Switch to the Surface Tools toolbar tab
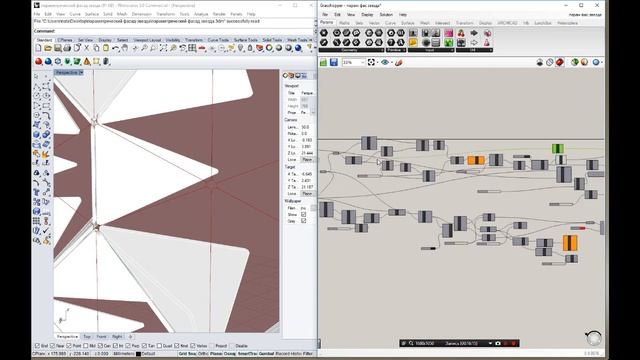The image size is (640, 360). [x=246, y=40]
